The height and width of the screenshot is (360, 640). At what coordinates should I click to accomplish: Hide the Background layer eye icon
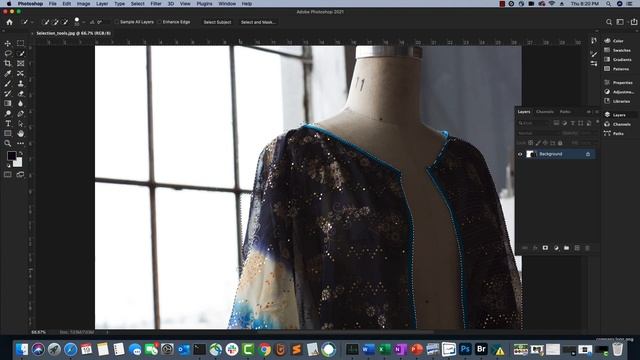tap(520, 154)
